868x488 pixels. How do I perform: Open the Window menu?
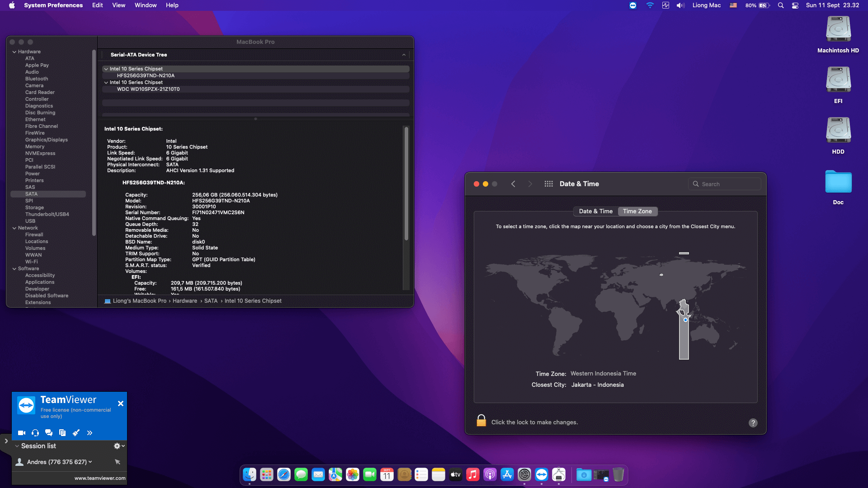point(146,5)
